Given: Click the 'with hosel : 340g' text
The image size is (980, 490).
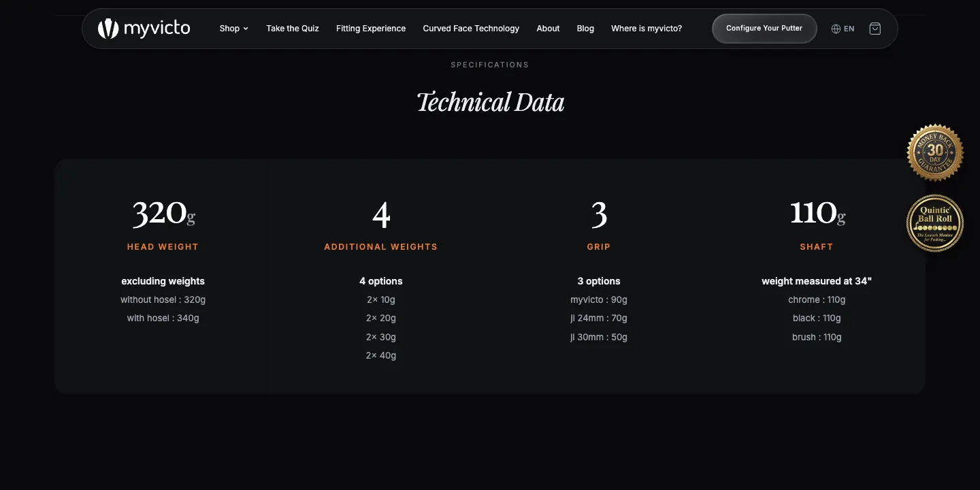Looking at the screenshot, I should (x=163, y=318).
